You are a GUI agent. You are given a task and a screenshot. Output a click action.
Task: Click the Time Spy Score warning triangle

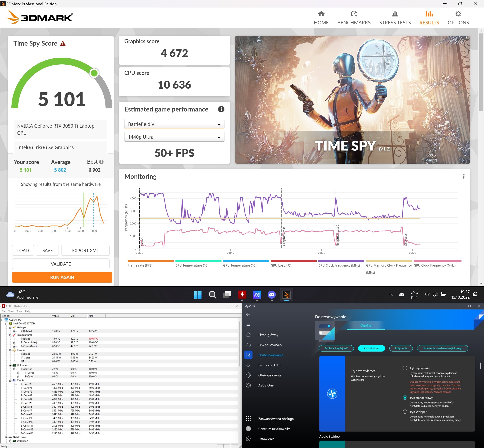[63, 43]
